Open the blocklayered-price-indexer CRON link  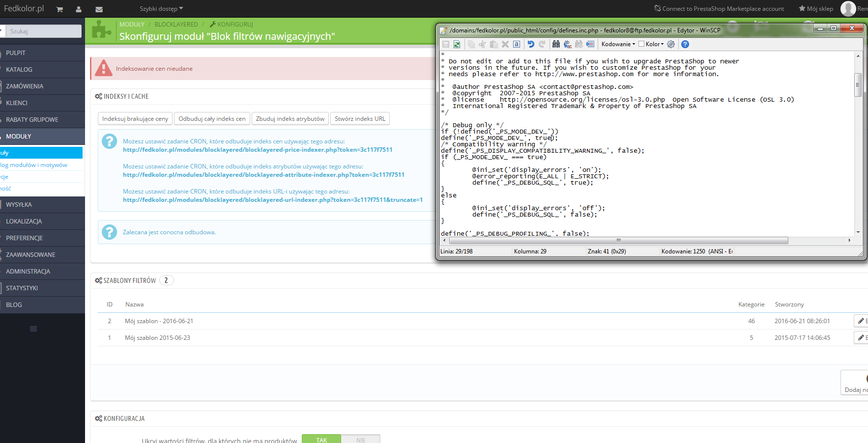258,150
